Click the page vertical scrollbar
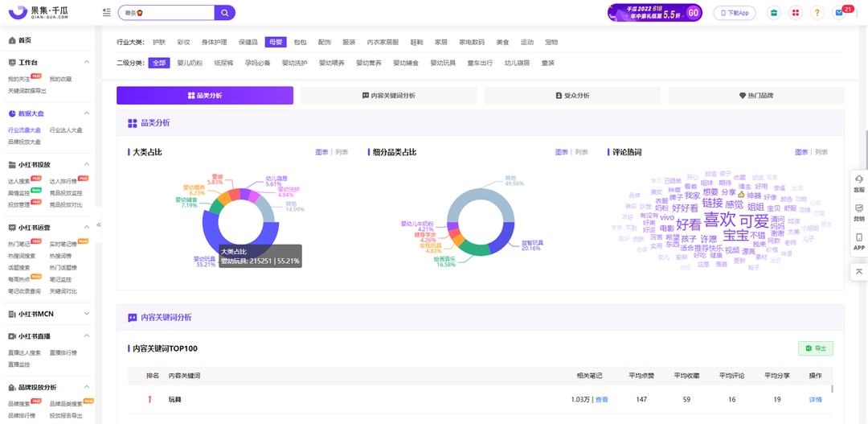 866,150
